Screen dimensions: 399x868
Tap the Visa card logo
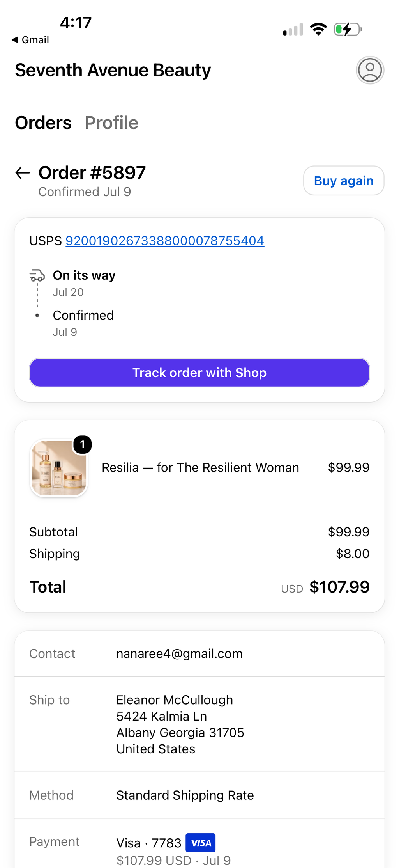click(201, 843)
